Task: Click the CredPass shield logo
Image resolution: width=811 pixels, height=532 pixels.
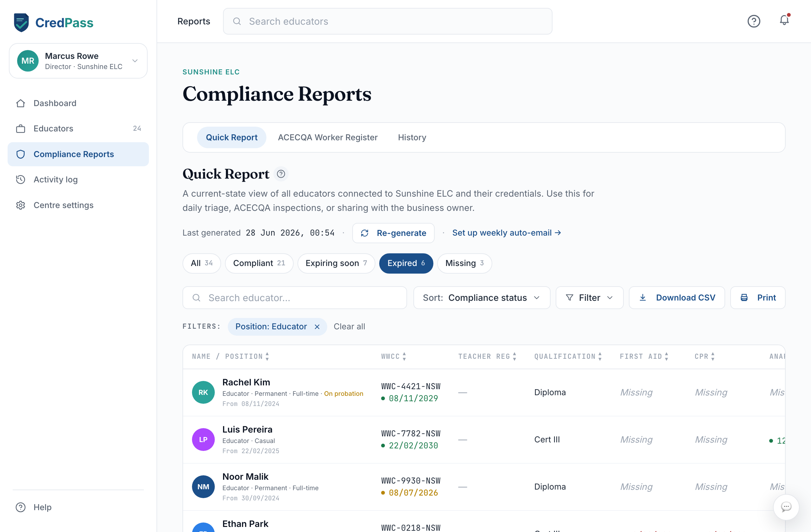Action: pos(21,22)
